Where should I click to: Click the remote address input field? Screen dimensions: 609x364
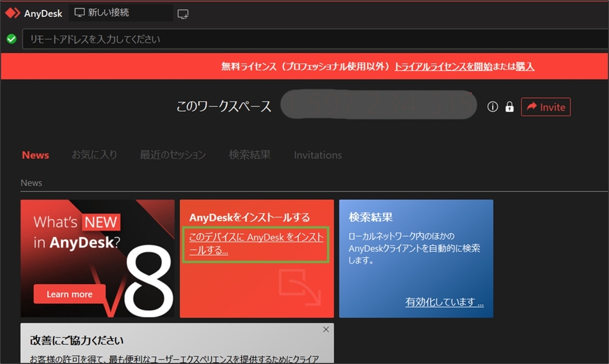point(203,39)
